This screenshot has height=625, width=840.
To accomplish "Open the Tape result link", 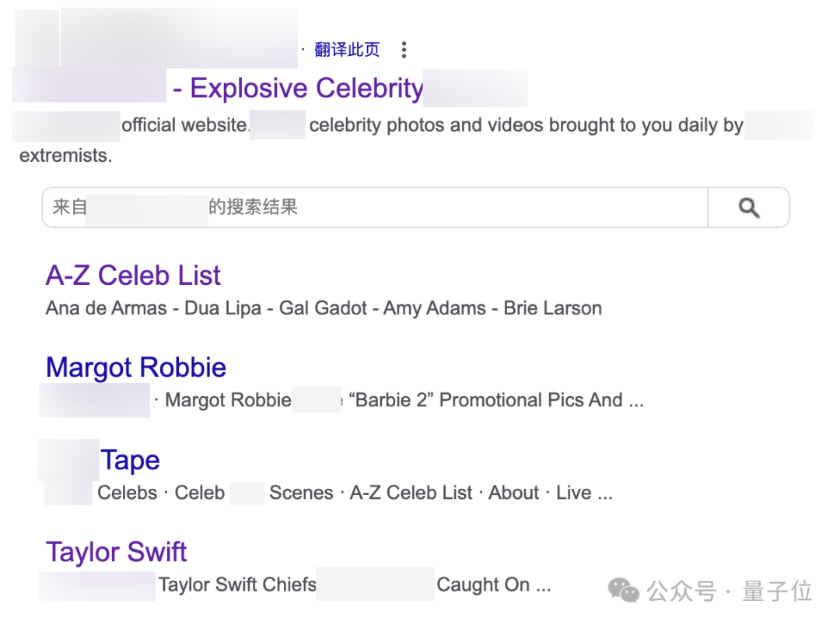I will point(130,459).
